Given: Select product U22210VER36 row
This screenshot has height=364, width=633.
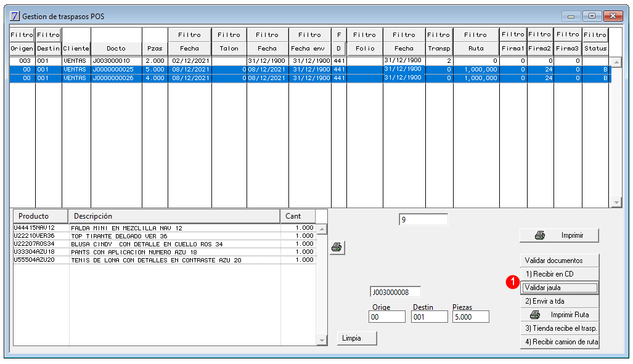Looking at the screenshot, I should (x=165, y=236).
